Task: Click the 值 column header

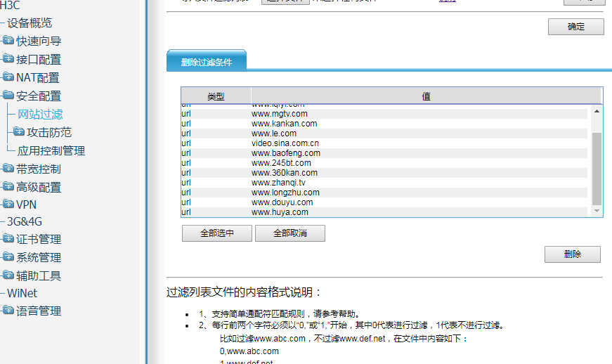Action: coord(426,96)
